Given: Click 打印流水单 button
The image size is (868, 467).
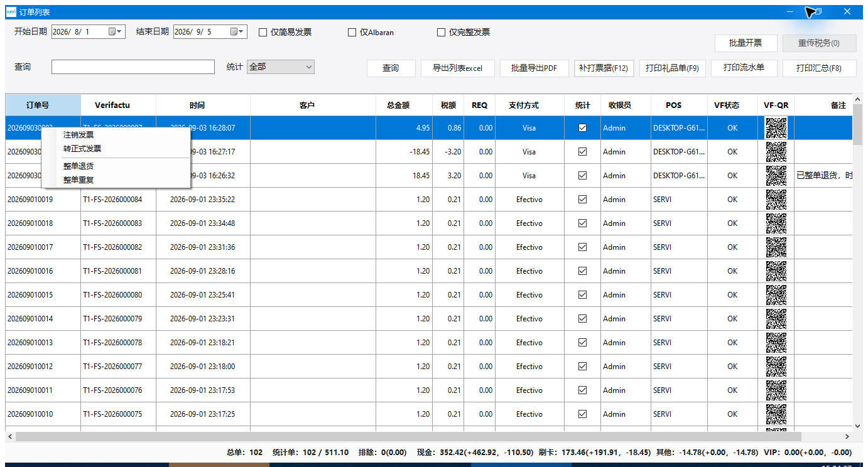Looking at the screenshot, I should [744, 68].
